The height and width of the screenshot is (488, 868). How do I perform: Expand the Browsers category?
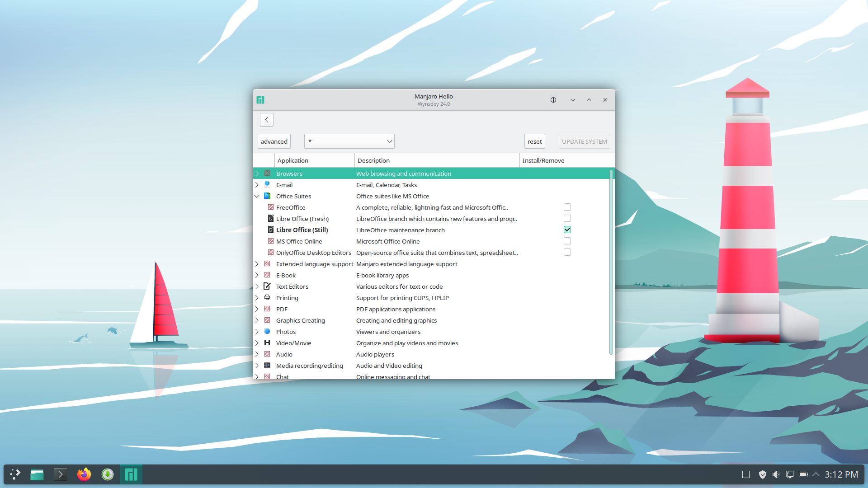[x=257, y=174]
